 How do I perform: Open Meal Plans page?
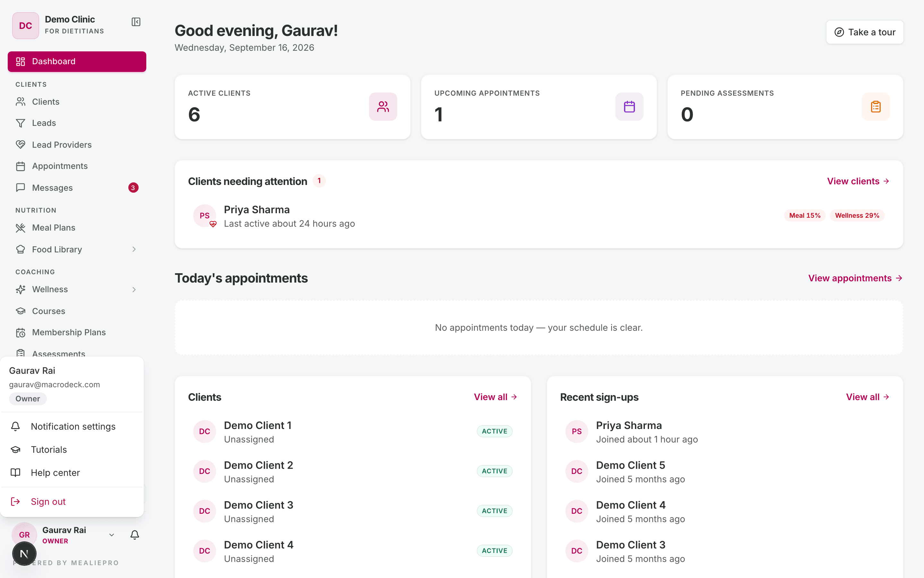coord(77,228)
